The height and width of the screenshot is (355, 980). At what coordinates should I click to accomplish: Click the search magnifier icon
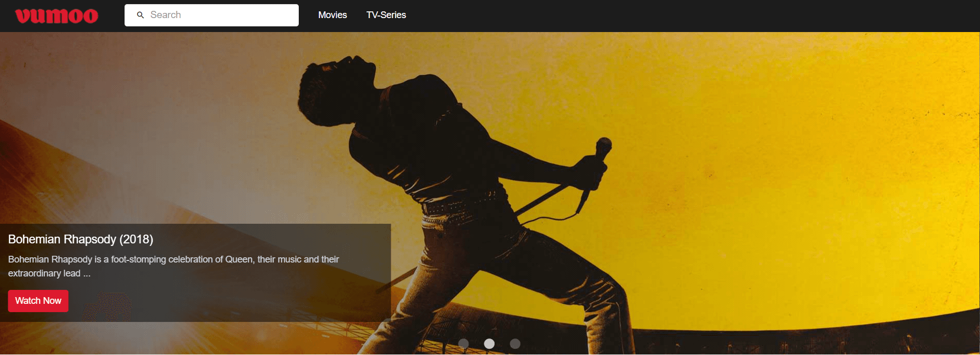tap(140, 15)
